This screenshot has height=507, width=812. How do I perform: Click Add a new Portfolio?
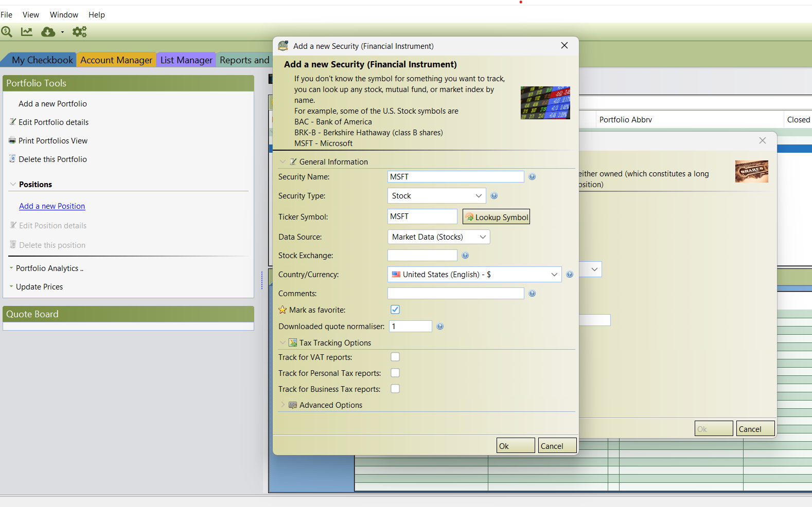point(52,103)
